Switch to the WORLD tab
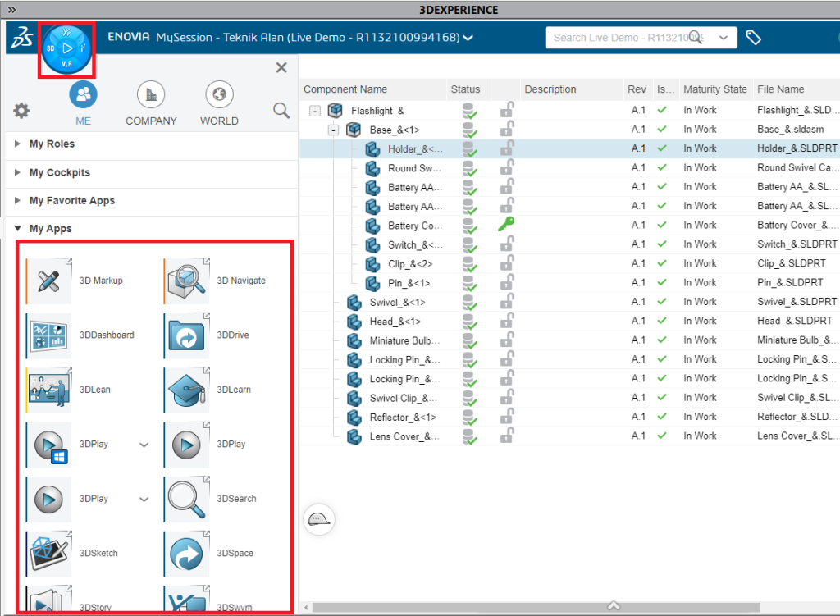 [219, 95]
